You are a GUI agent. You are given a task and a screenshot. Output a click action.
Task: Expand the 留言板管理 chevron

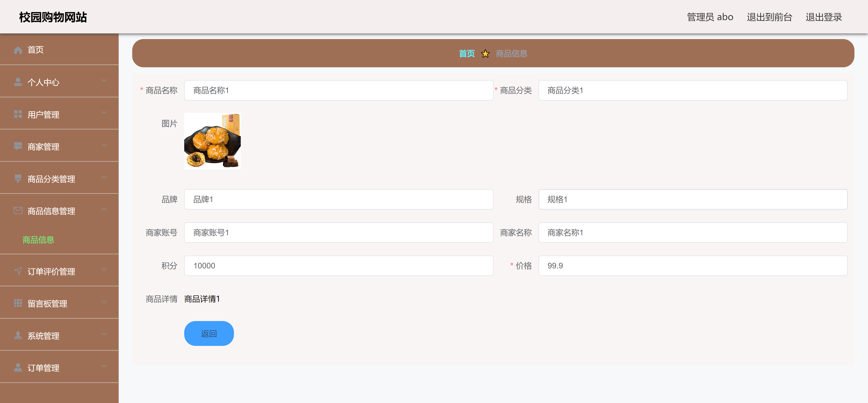point(104,302)
